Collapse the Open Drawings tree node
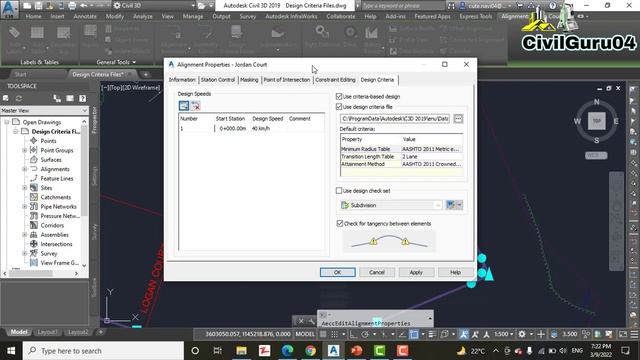Viewport: 640px width, 360px height. (7, 122)
